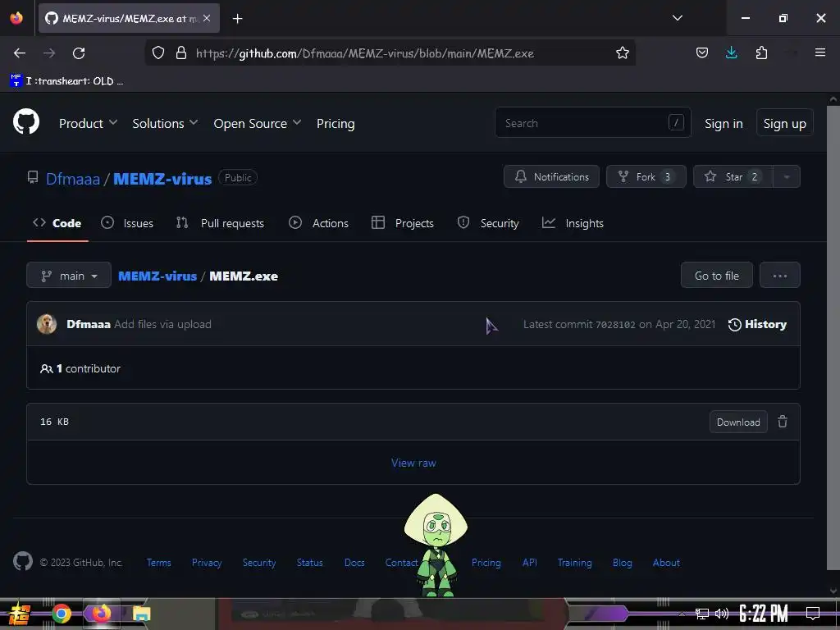Viewport: 840px width, 630px height.
Task: Fork the repository with Fork button
Action: pyautogui.click(x=646, y=177)
